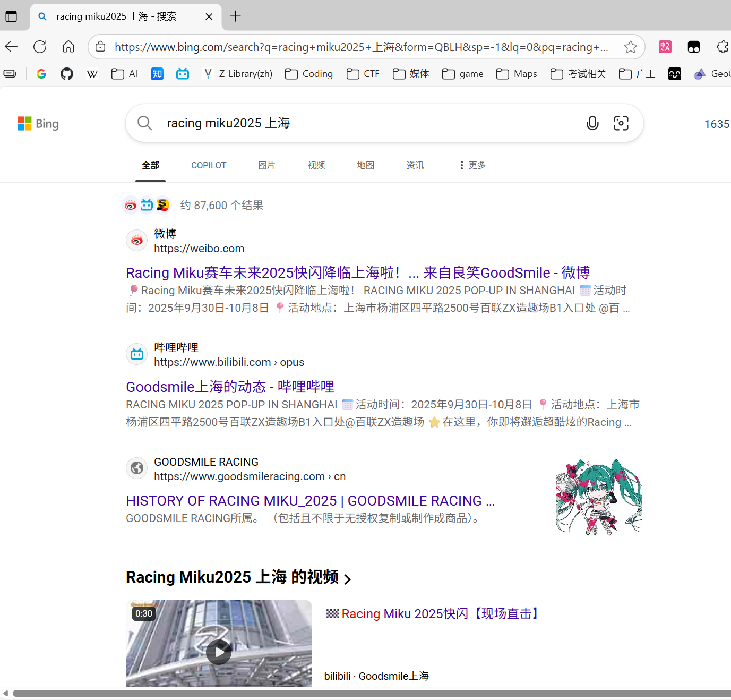Click the voice search microphone icon
The height and width of the screenshot is (700, 731).
pyautogui.click(x=592, y=123)
